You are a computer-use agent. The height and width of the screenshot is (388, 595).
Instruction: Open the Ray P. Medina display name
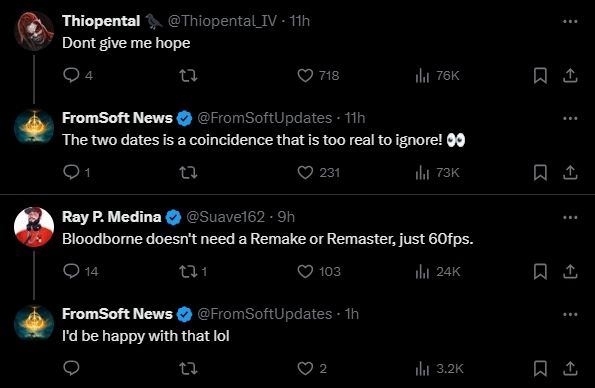(112, 217)
